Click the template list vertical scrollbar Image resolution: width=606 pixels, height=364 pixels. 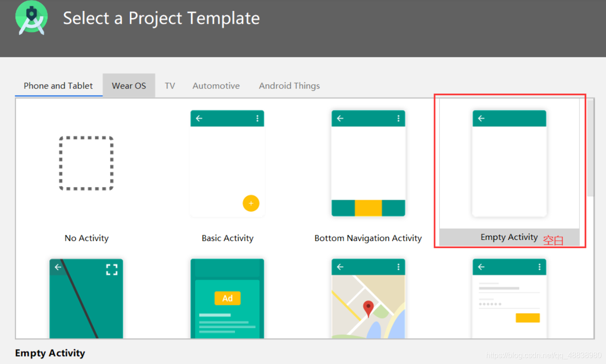coord(590,148)
